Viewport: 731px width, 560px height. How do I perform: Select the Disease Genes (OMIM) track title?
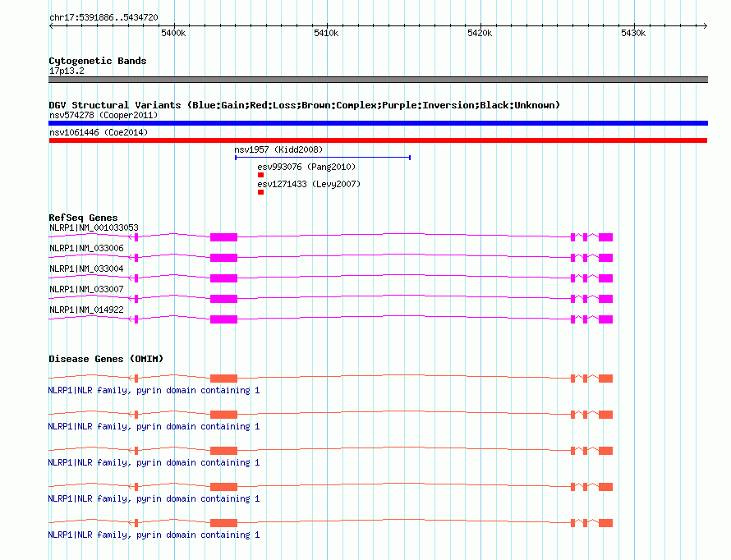tap(106, 359)
